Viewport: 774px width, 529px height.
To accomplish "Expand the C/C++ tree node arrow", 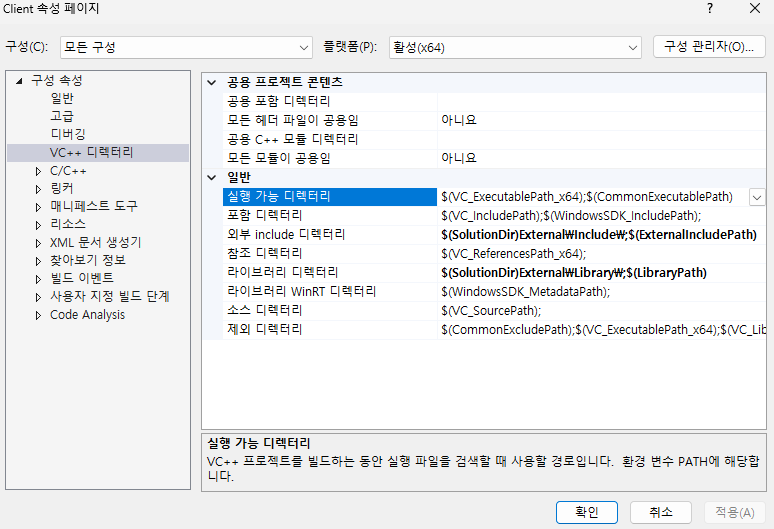I will point(38,171).
